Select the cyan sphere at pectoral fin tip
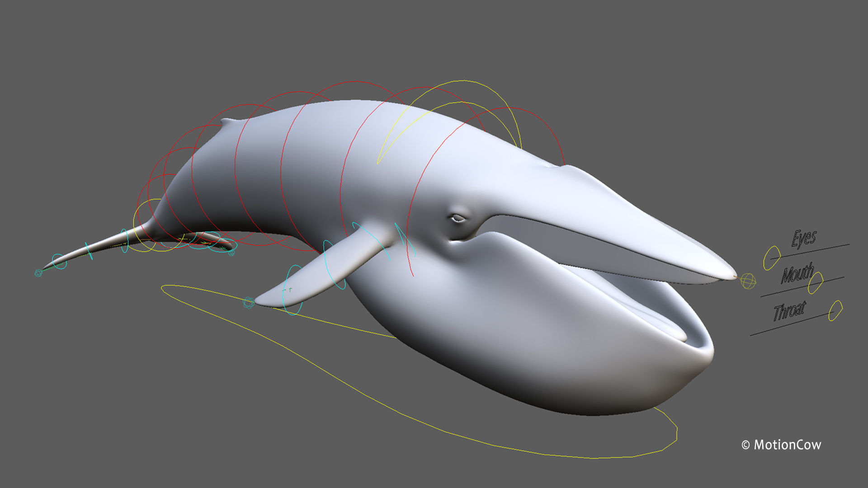The width and height of the screenshot is (868, 488). [248, 302]
